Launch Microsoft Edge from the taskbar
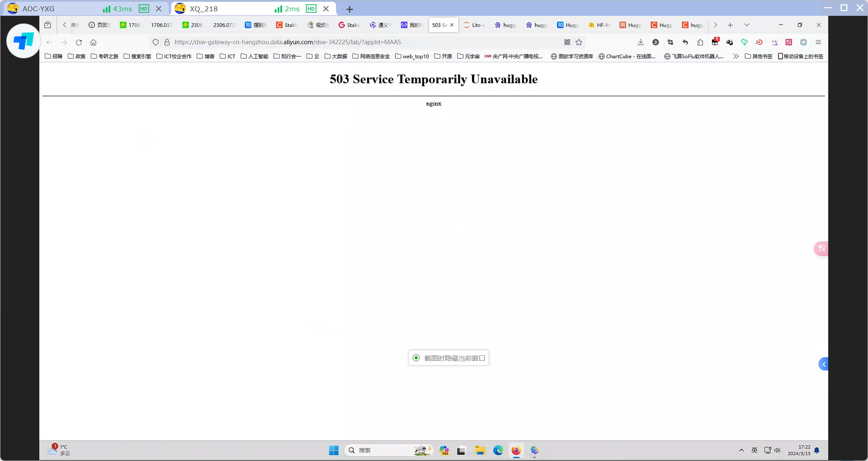868x461 pixels. pyautogui.click(x=498, y=450)
